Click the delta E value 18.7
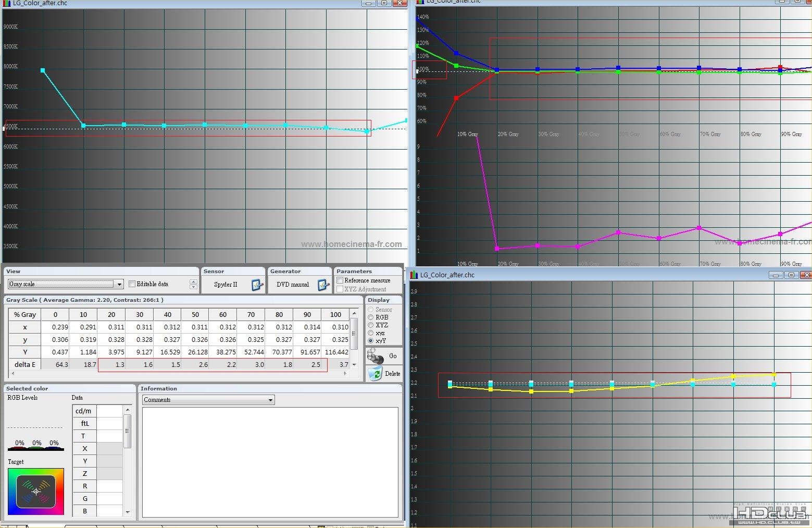Viewport: 812px width, 528px height. point(83,364)
